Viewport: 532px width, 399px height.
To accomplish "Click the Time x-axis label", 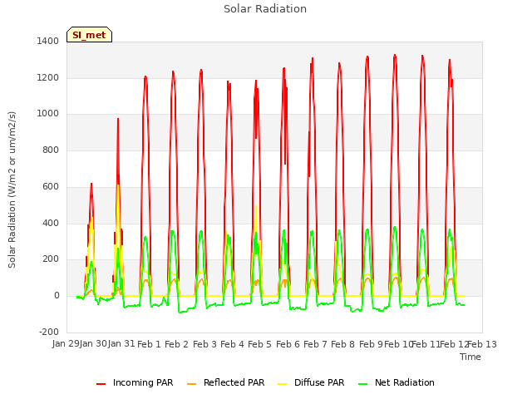I will tap(470, 357).
